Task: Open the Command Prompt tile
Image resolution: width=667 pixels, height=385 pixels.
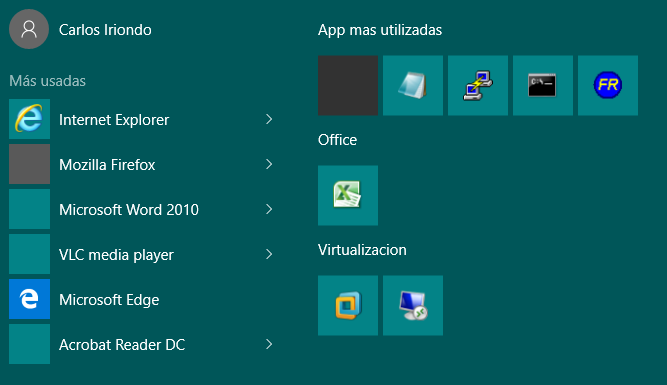Action: point(543,85)
